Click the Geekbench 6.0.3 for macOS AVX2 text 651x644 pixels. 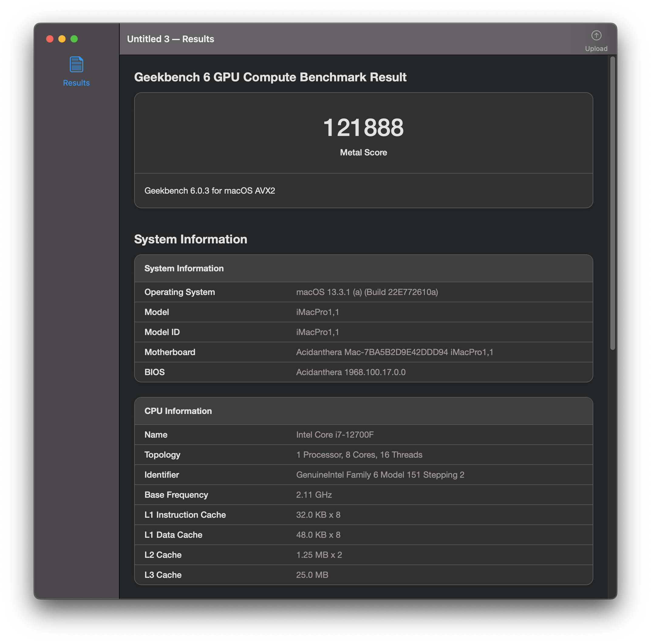coord(210,191)
